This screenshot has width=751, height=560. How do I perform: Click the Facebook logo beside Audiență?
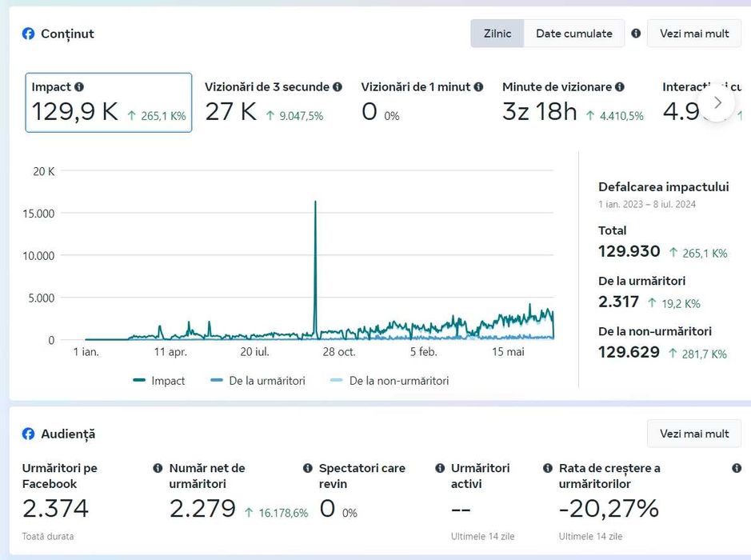coord(28,434)
